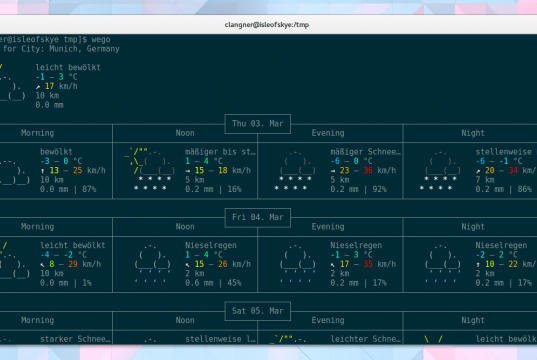Click Friday night wind '10 – 22 km/'
The width and height of the screenshot is (537, 360).
pyautogui.click(x=506, y=264)
